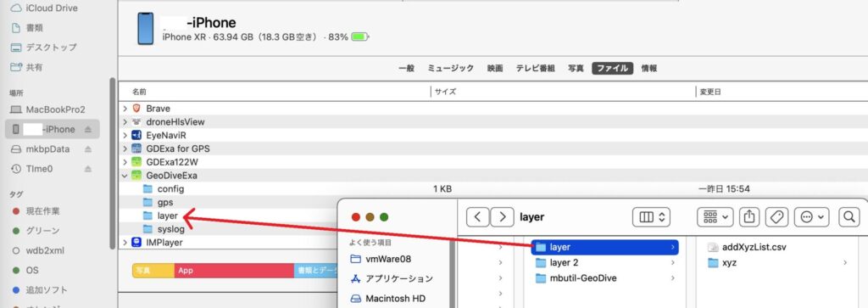Open the column view switcher dropdown
This screenshot has width=868, height=308.
[652, 216]
